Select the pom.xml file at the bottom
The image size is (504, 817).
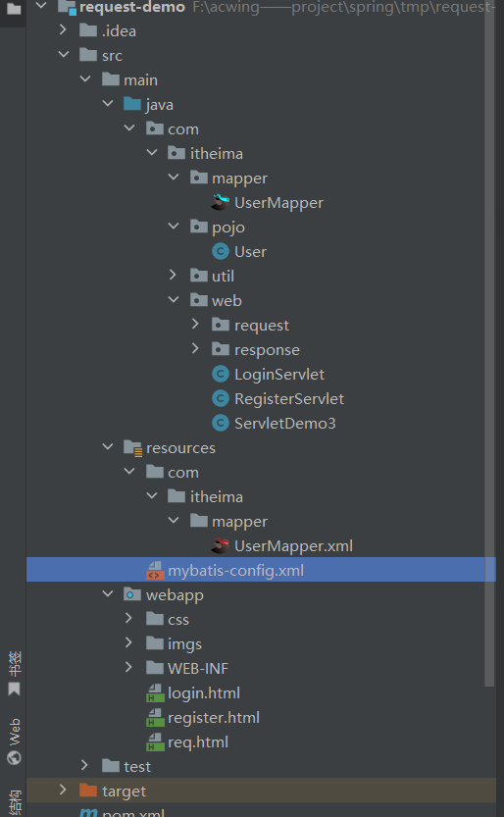(x=133, y=812)
